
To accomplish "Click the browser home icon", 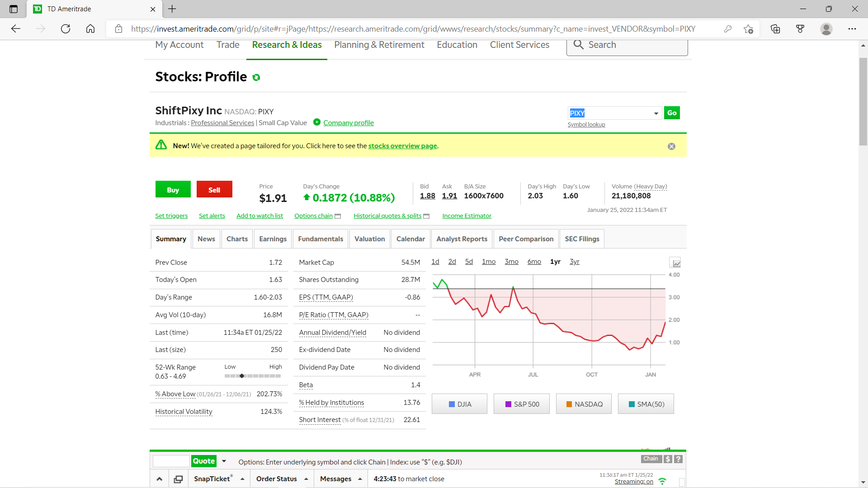I will tap(90, 29).
